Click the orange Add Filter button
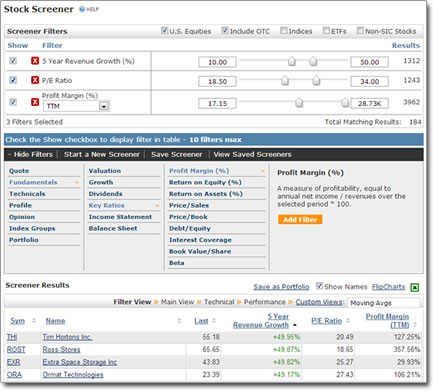The height and width of the screenshot is (390, 433). 300,220
